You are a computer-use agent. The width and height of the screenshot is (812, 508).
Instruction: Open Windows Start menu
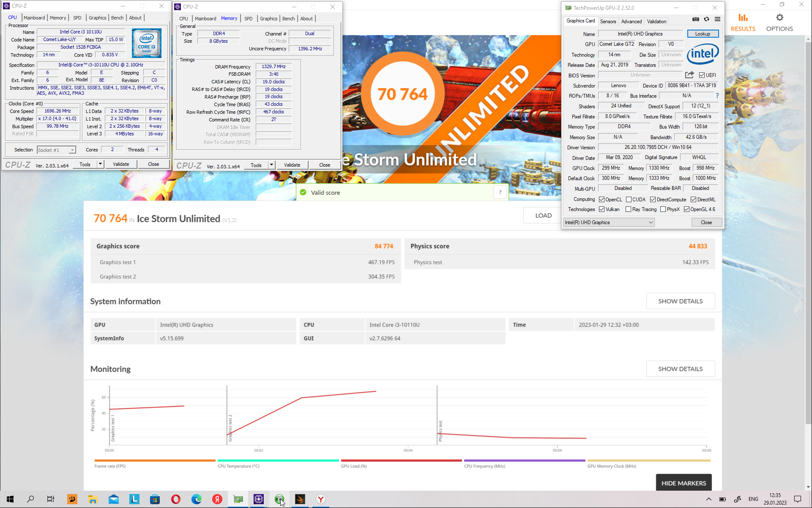point(10,499)
